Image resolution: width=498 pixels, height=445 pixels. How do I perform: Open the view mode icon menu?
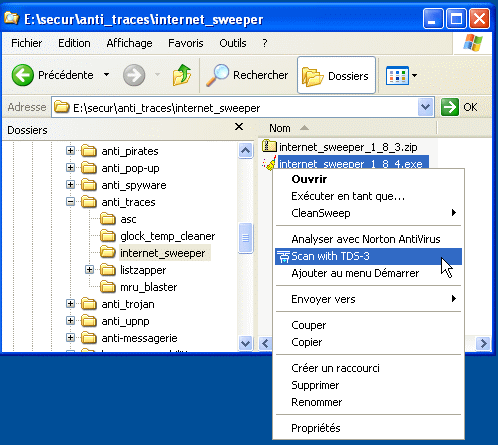(x=397, y=76)
